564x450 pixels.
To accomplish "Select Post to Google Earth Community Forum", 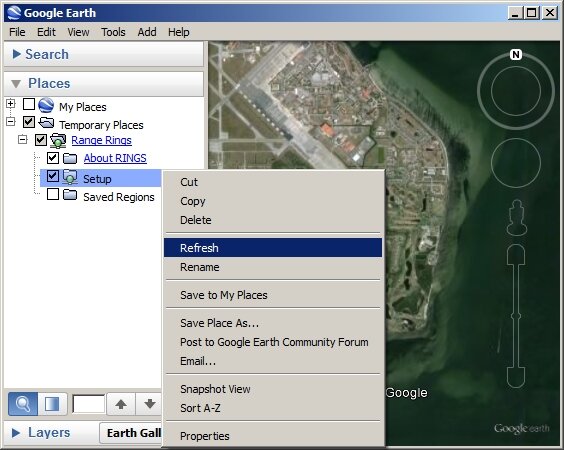I will 273,342.
